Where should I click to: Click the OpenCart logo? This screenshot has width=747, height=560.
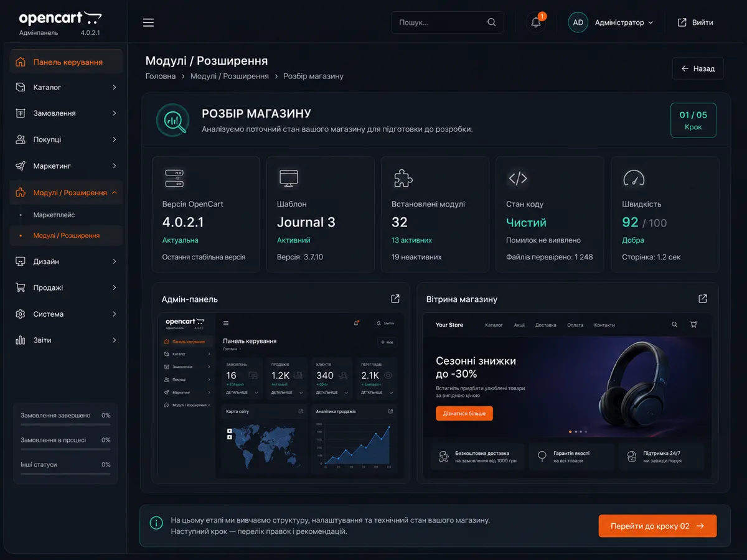point(60,18)
